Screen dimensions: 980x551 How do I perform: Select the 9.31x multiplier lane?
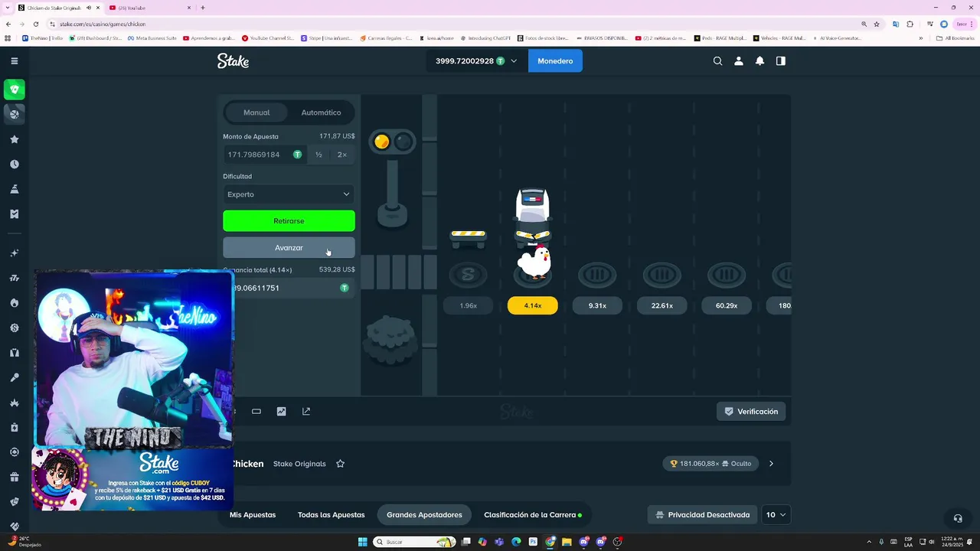[597, 305]
